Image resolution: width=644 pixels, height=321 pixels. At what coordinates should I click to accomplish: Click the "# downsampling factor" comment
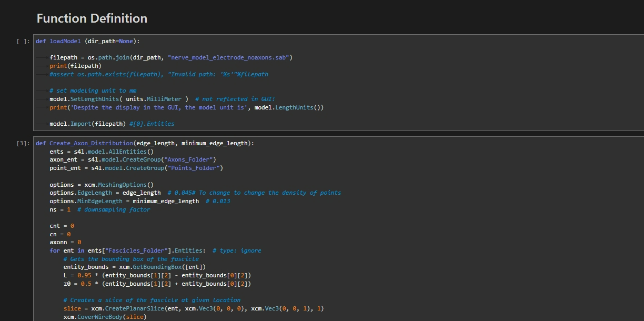tap(113, 209)
